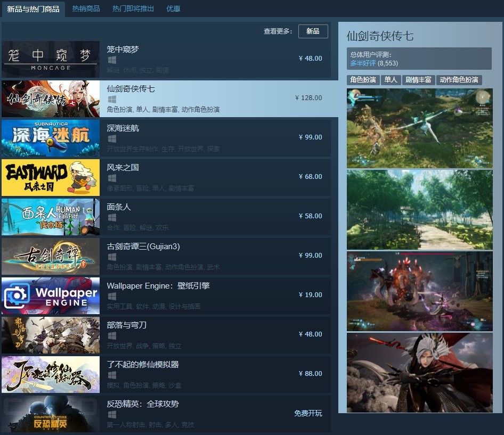Open the Human Fall Flat banner image
The width and height of the screenshot is (504, 435).
tap(51, 217)
